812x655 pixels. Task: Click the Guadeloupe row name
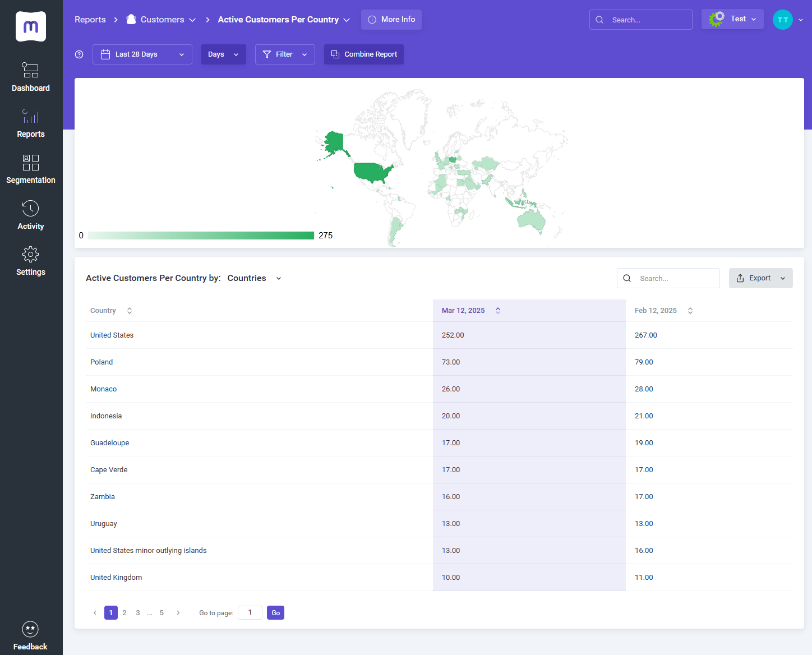coord(110,443)
